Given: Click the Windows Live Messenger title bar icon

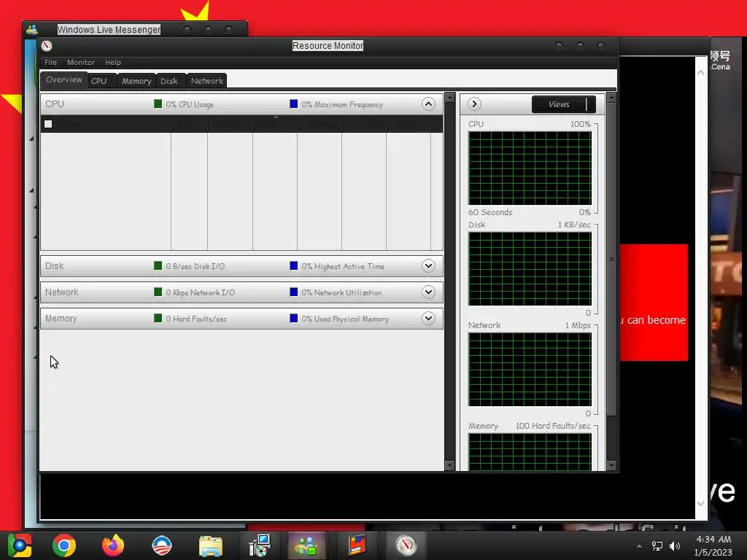Looking at the screenshot, I should [32, 29].
